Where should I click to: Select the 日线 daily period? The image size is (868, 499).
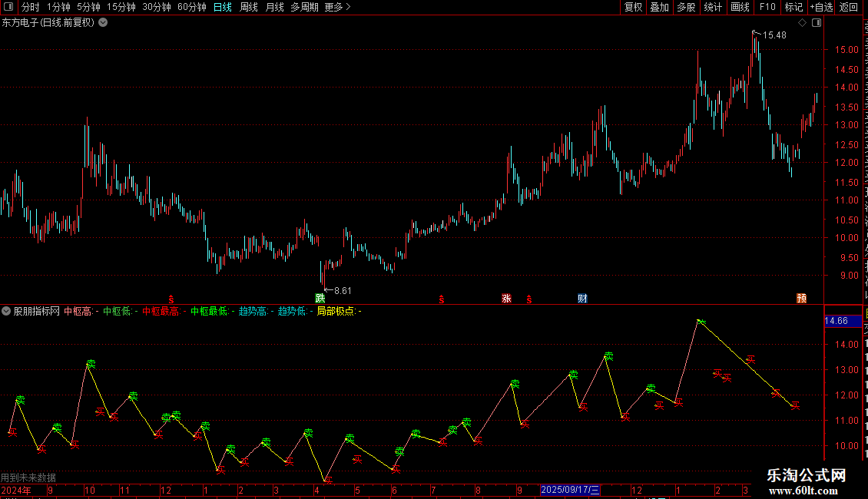(x=223, y=7)
